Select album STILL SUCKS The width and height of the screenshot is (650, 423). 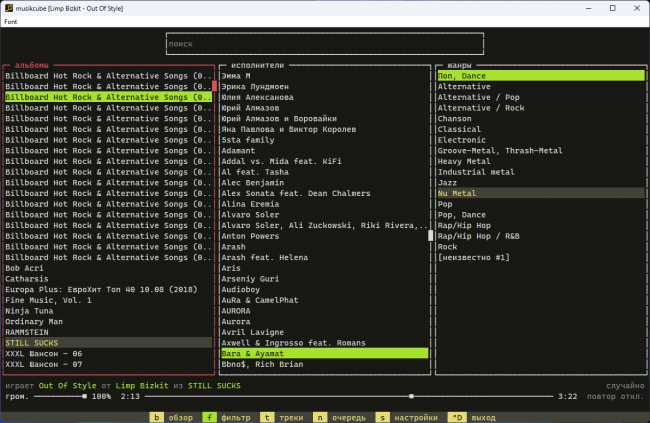[108, 343]
